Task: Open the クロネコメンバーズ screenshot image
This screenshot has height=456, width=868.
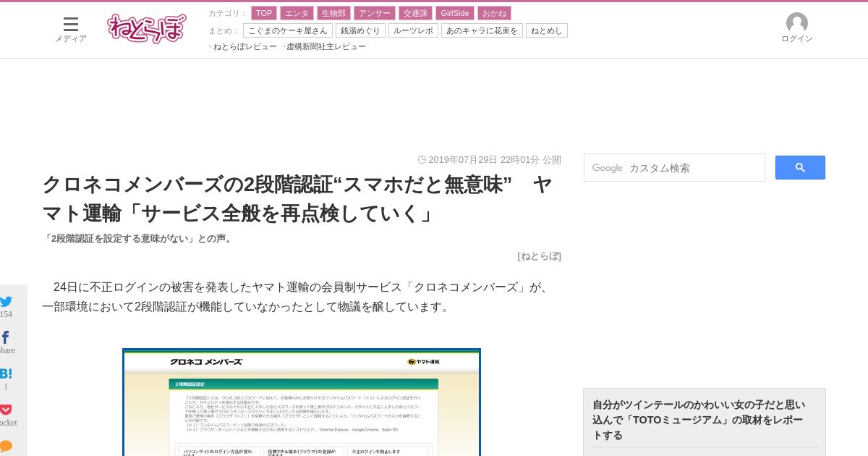Action: [x=302, y=402]
